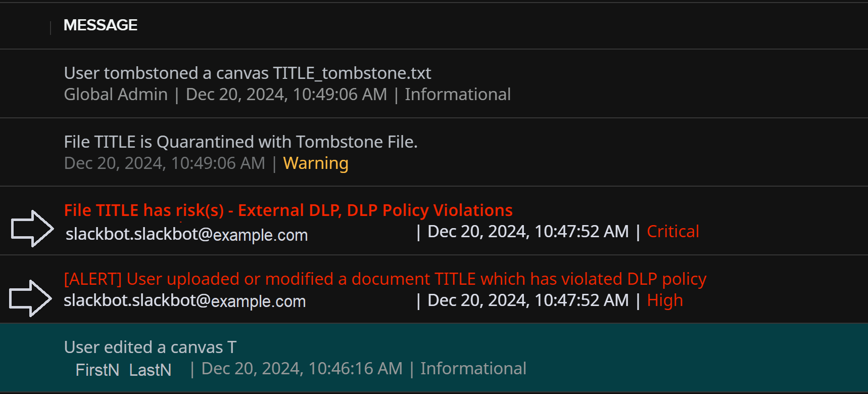Image resolution: width=868 pixels, height=394 pixels.
Task: Click the red Critical severity label
Action: tap(672, 232)
